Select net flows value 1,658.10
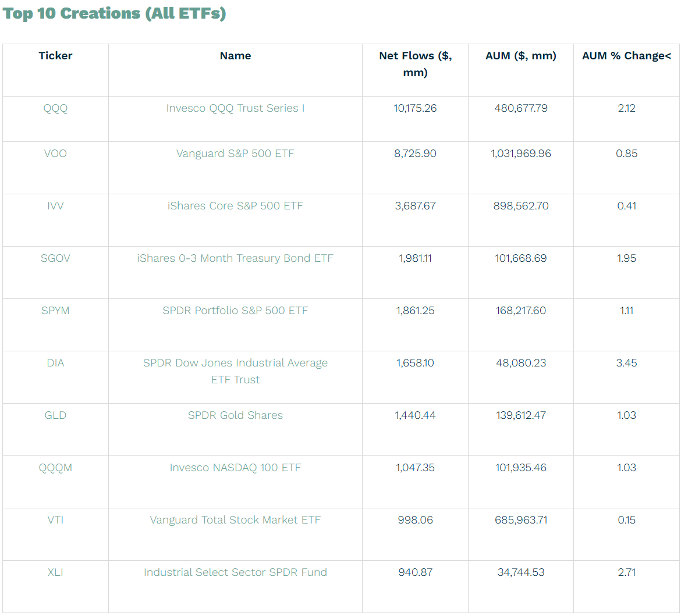The width and height of the screenshot is (681, 616). (415, 364)
